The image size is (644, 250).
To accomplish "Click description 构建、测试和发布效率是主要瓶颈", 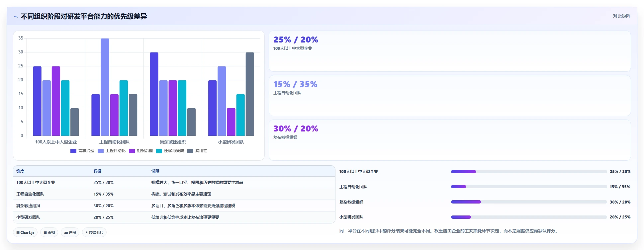I will (181, 194).
